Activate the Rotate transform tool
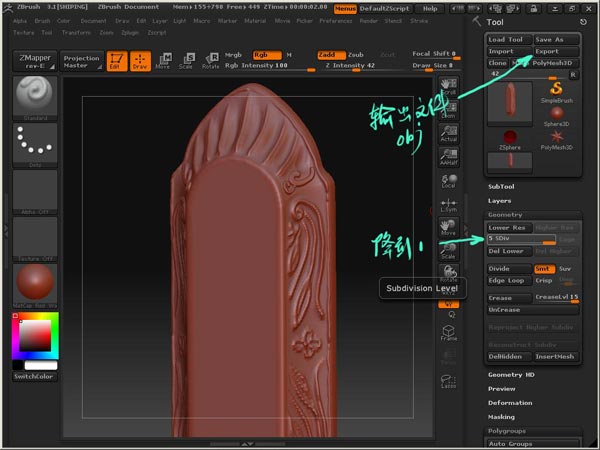The height and width of the screenshot is (450, 600). coord(211,61)
